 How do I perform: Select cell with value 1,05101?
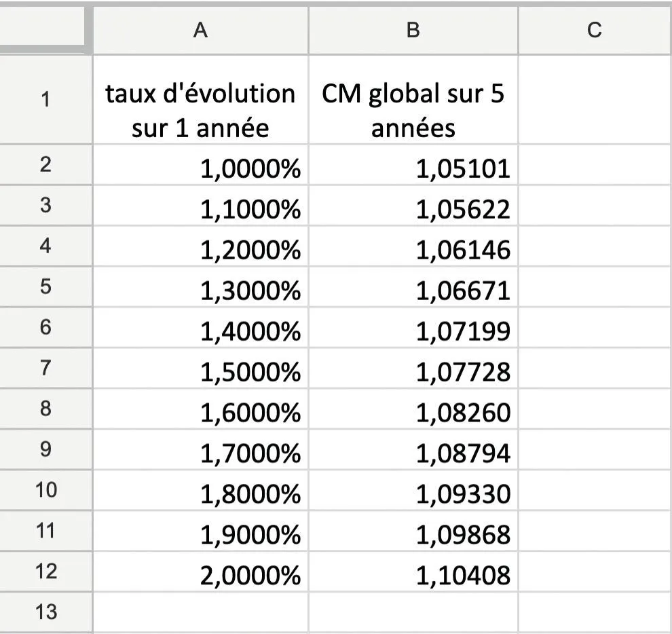413,165
